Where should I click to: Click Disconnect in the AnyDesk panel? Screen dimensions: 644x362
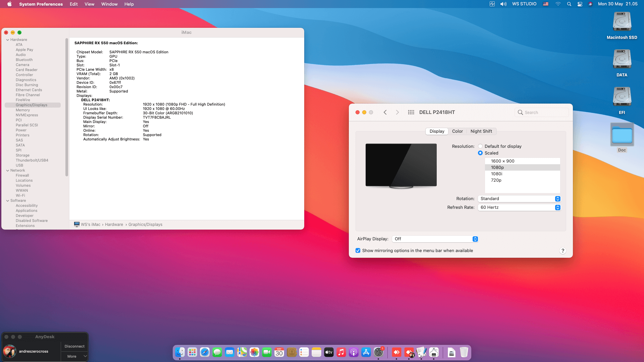pos(74,346)
